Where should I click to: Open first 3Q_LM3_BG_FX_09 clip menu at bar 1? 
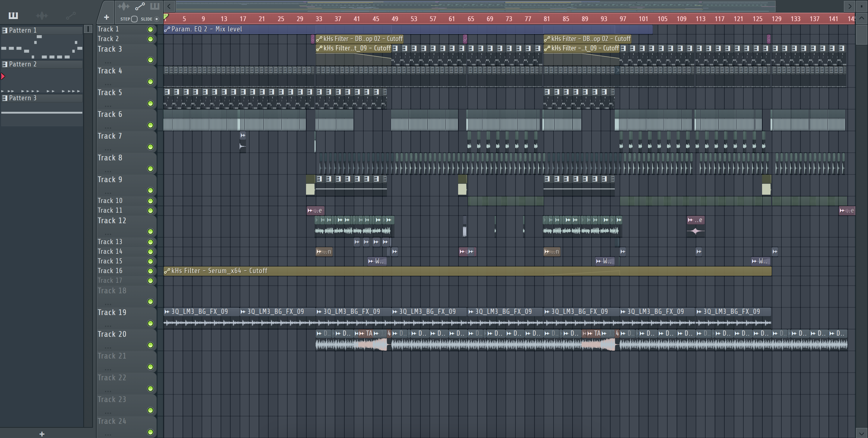point(167,312)
